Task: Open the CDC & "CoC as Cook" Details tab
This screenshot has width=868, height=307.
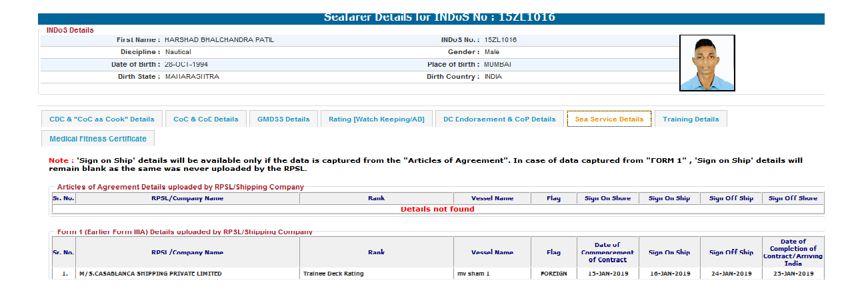Action: point(101,119)
